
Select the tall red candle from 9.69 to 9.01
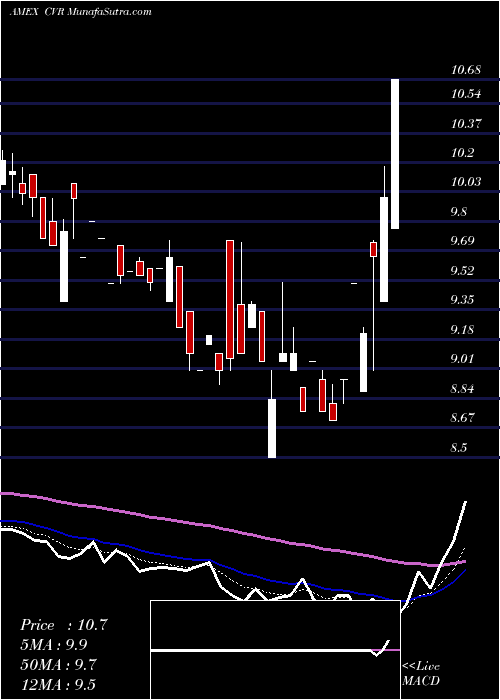click(x=230, y=300)
